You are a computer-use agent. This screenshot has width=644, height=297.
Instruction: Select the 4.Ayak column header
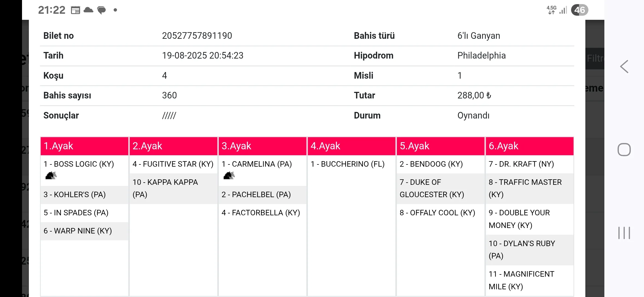[x=351, y=146]
